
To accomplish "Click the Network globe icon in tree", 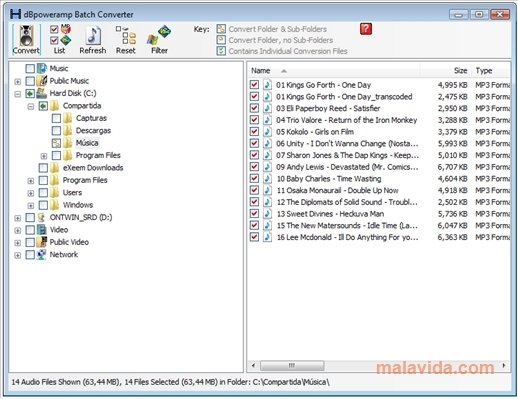I will [x=41, y=255].
